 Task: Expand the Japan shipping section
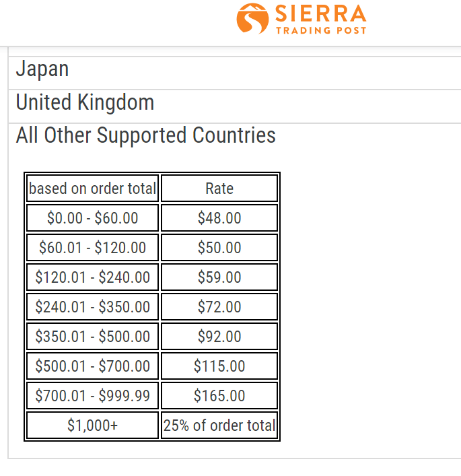pyautogui.click(x=235, y=73)
